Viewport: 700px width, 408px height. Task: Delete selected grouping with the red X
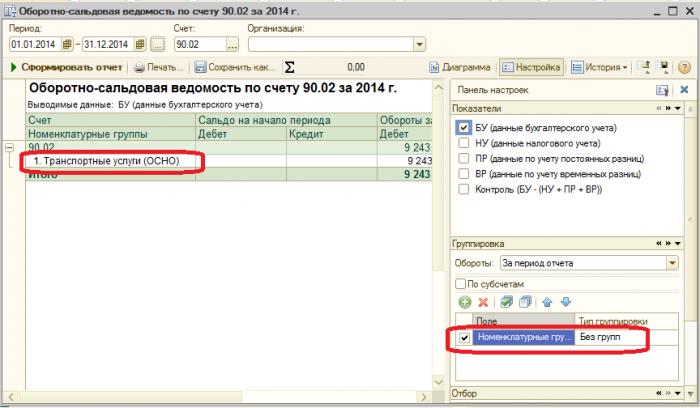483,302
